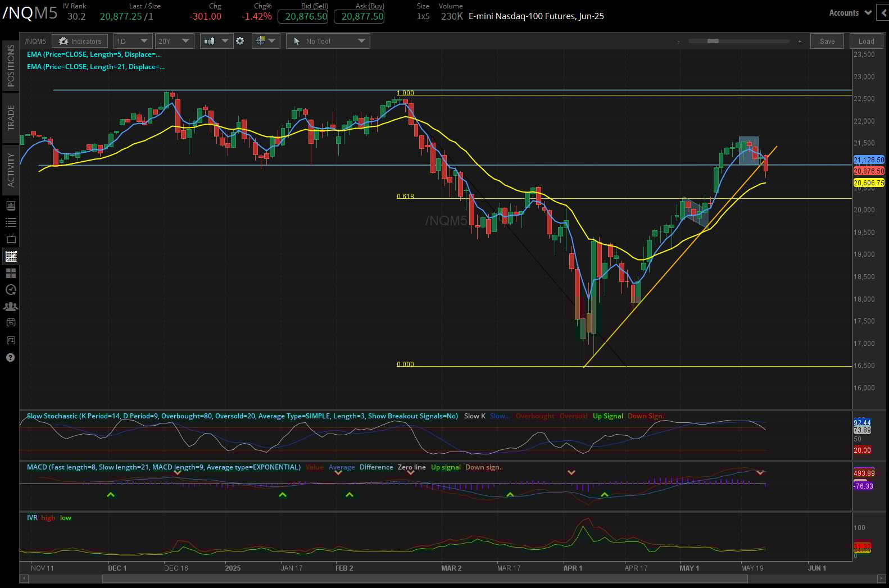Select the Slow Stochastic study label
889x588 pixels.
[242, 416]
